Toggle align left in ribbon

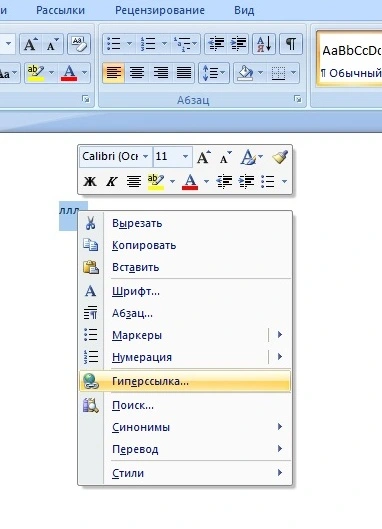click(113, 73)
